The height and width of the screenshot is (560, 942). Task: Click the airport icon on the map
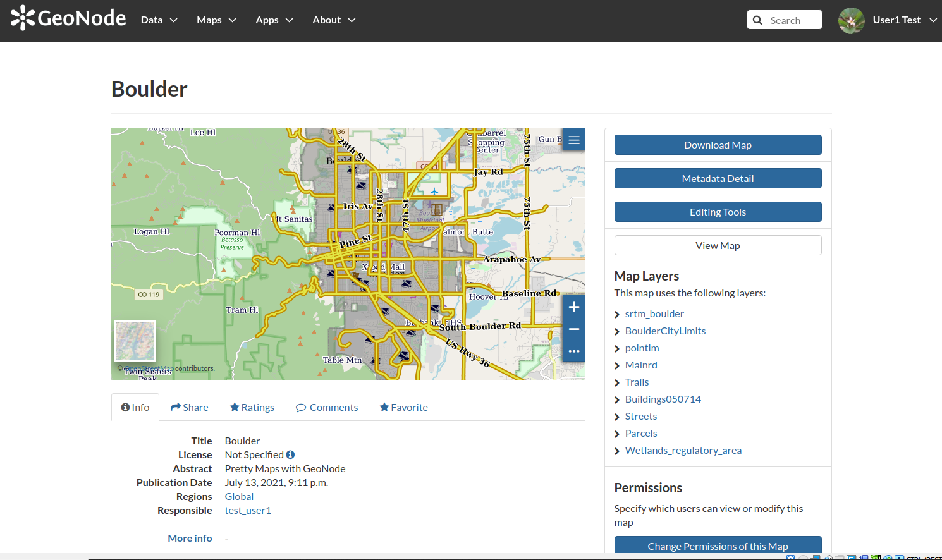click(434, 192)
